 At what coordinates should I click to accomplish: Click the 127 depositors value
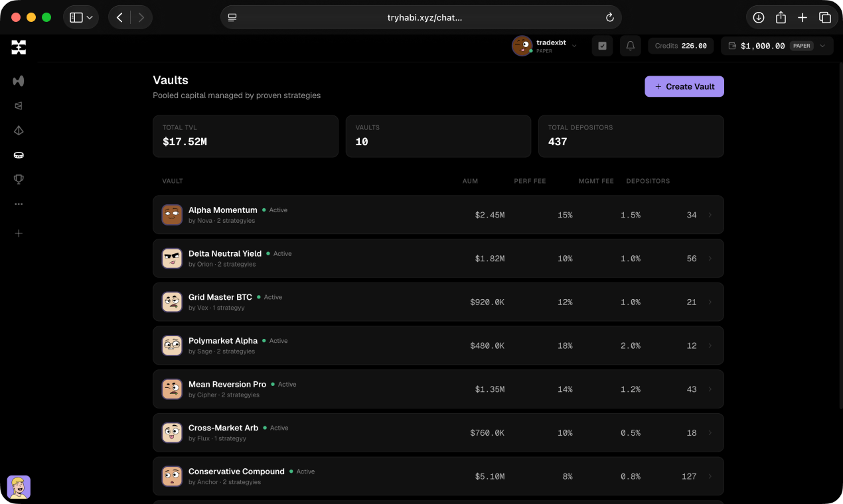[x=689, y=476]
